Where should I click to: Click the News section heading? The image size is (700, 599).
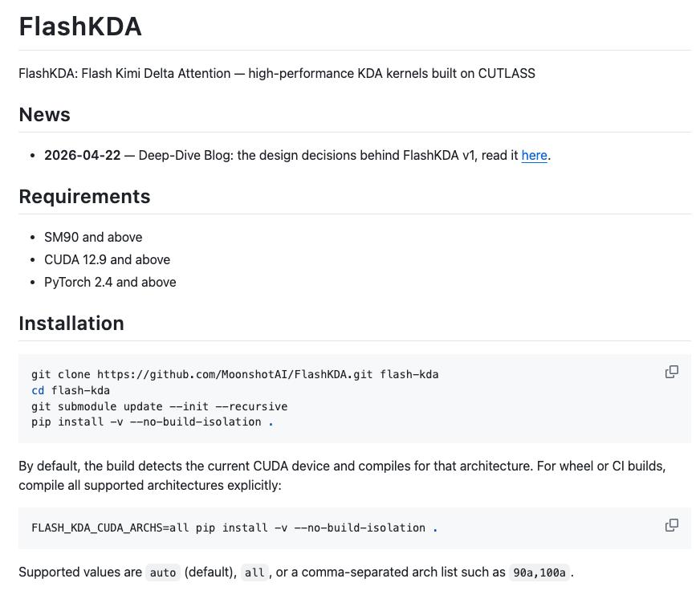point(45,115)
